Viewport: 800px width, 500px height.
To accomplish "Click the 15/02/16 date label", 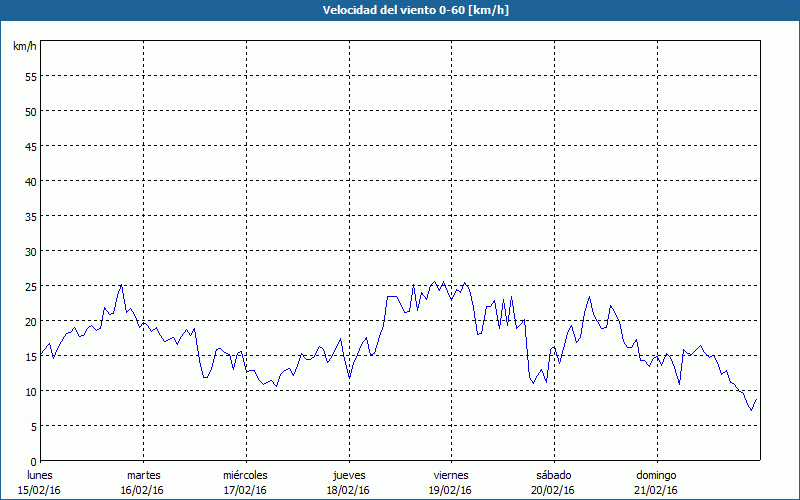I will pos(40,490).
